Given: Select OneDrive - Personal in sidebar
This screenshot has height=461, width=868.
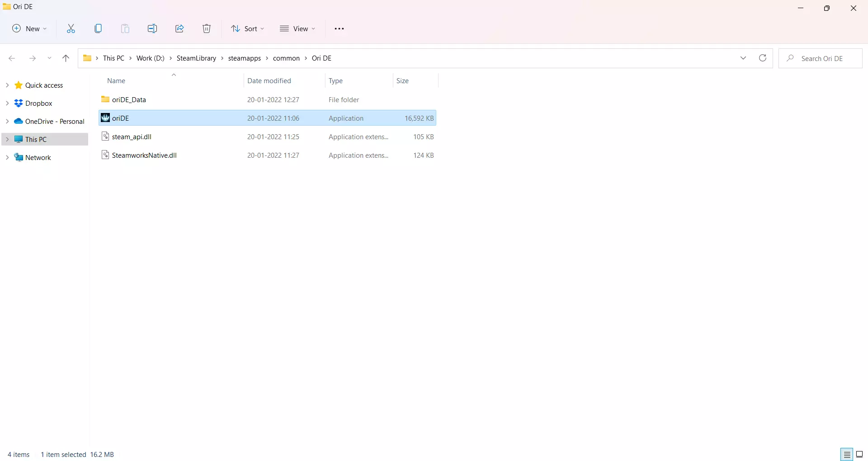Looking at the screenshot, I should [x=55, y=122].
